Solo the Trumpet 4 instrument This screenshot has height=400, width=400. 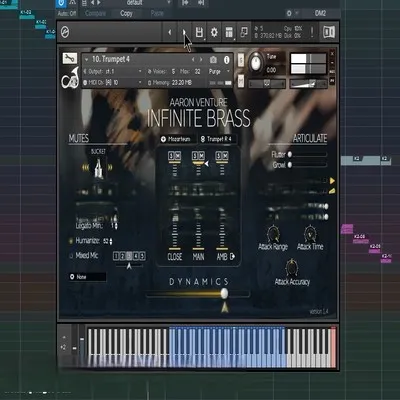coord(241,60)
